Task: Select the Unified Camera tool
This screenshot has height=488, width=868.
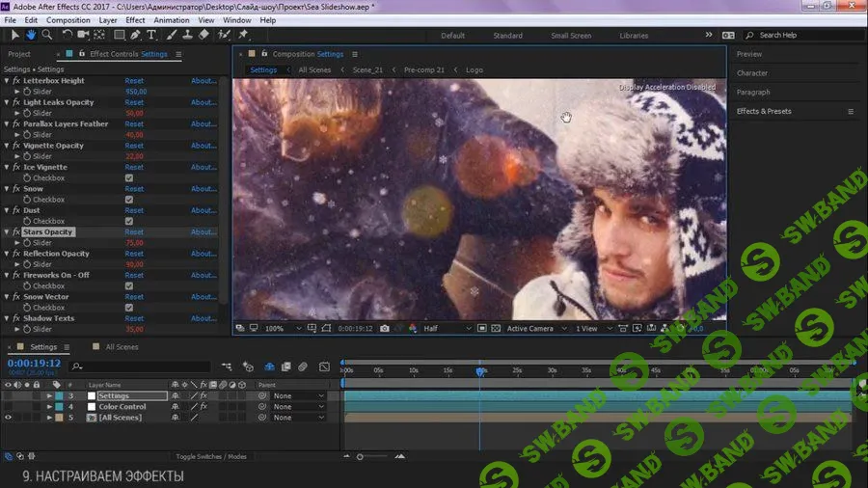Action: coord(83,35)
